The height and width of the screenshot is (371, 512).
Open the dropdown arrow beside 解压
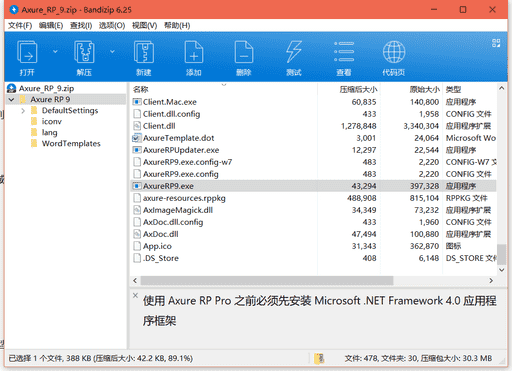(112, 51)
